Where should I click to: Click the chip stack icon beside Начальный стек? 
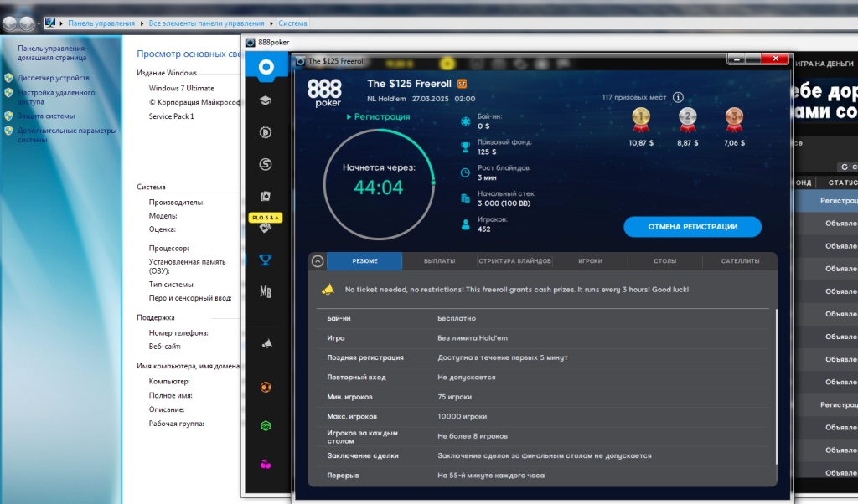(x=465, y=198)
